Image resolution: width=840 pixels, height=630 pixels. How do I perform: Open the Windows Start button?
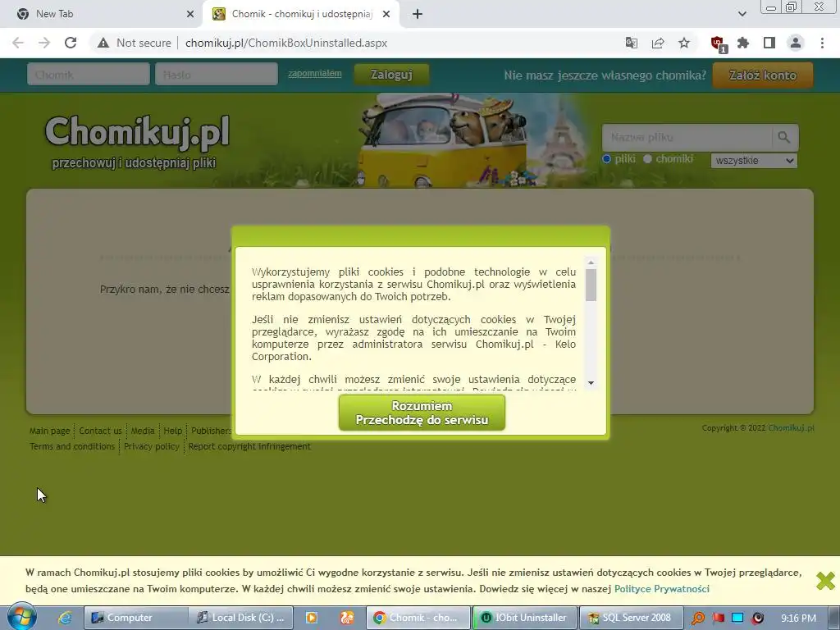point(21,617)
